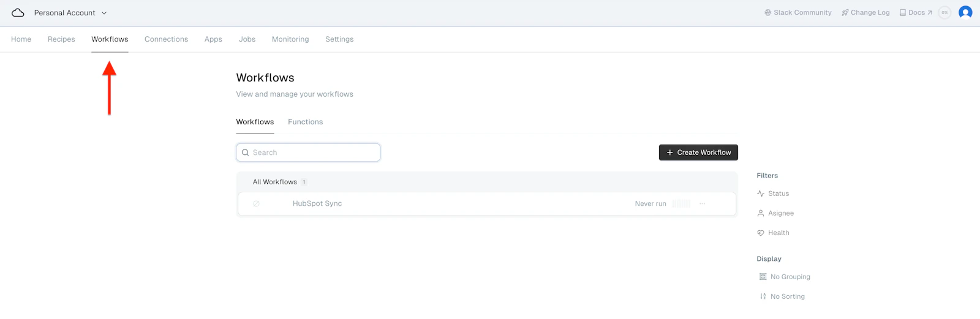The height and width of the screenshot is (319, 980).
Task: Open the HubSpot Sync more options menu
Action: pyautogui.click(x=702, y=204)
